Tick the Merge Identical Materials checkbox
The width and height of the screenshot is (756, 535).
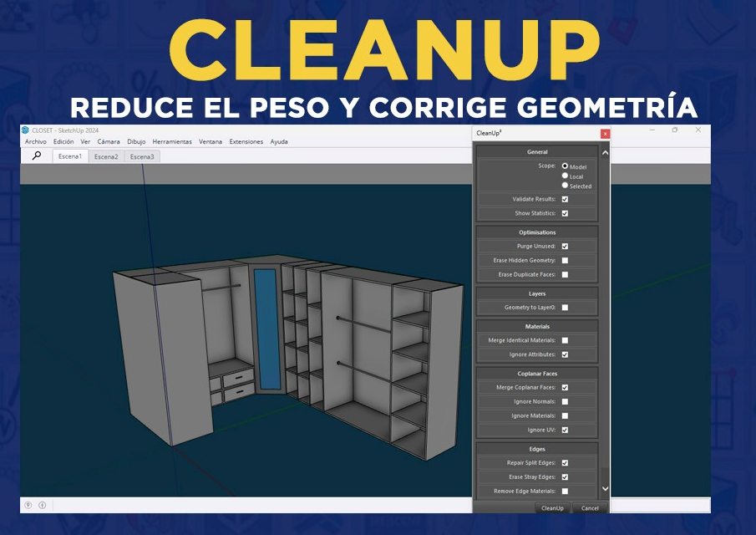click(x=565, y=340)
